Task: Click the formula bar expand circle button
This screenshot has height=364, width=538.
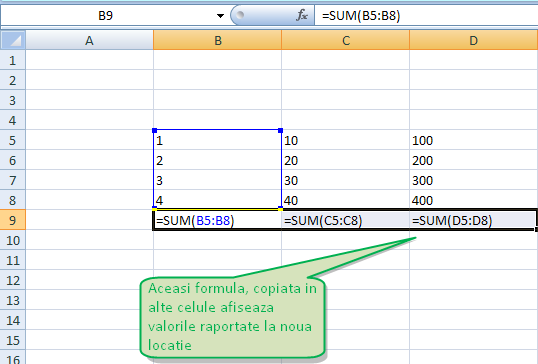Action: (240, 15)
